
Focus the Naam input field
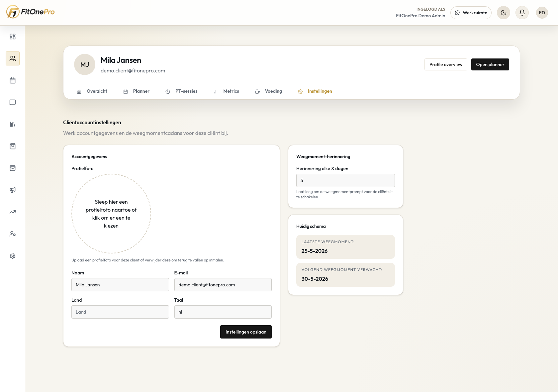pyautogui.click(x=120, y=285)
